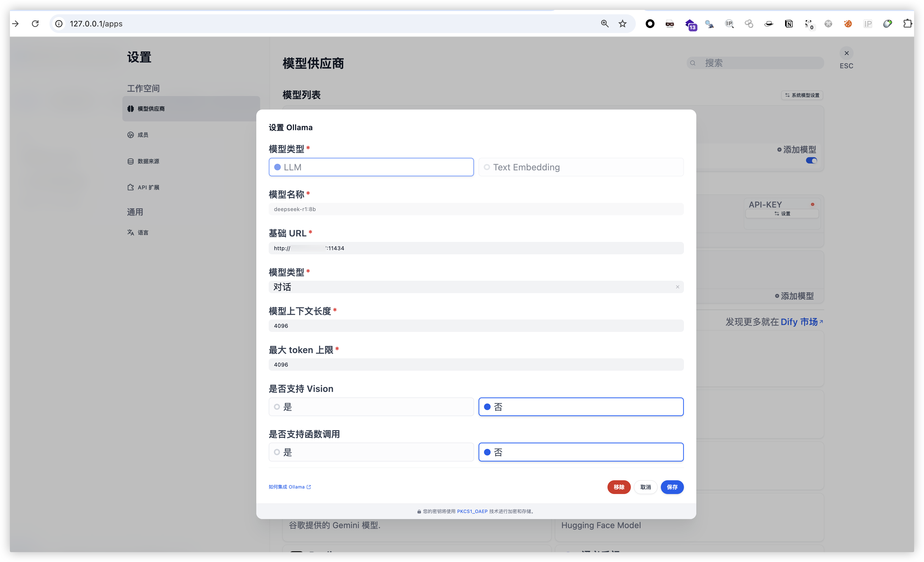
Task: Save the Ollama settings with 保存
Action: tap(672, 487)
